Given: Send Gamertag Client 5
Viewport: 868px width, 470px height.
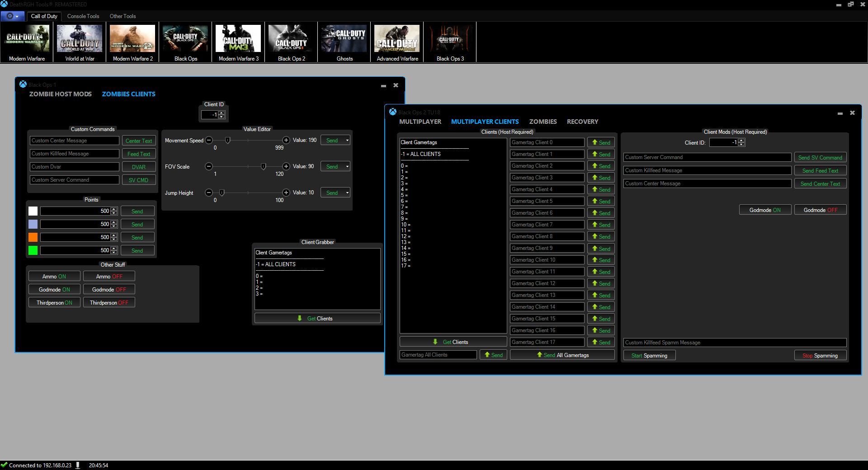Looking at the screenshot, I should click(x=601, y=201).
